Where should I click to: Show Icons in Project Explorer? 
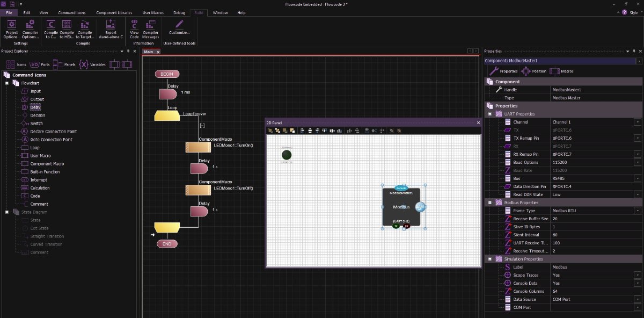pyautogui.click(x=16, y=64)
